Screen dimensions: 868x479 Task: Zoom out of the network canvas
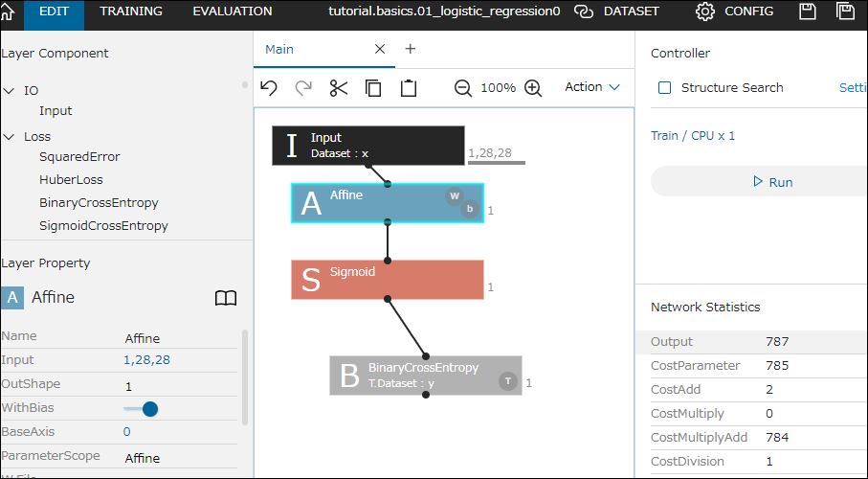pos(463,88)
